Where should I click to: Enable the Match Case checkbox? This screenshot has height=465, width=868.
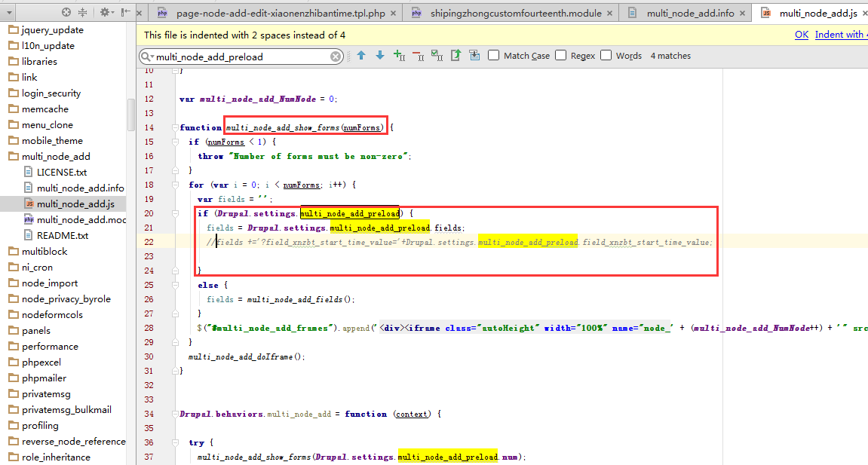click(x=494, y=55)
